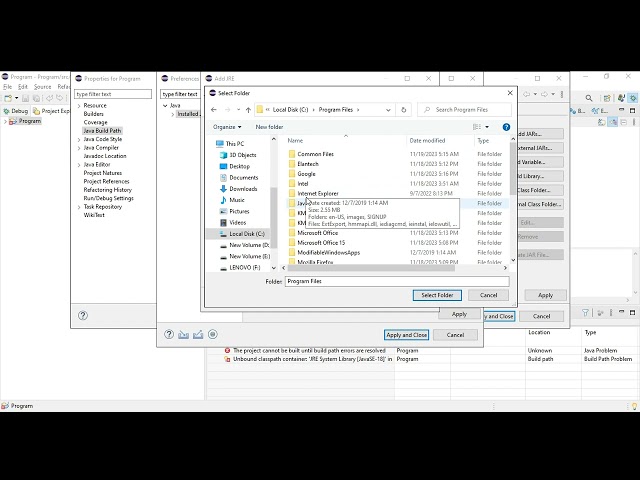The image size is (640, 480).
Task: Select Run/Debug Settings in Properties tree
Action: [109, 198]
